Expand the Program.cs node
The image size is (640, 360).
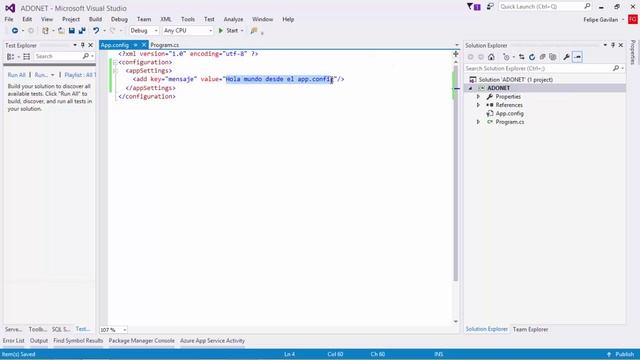(478, 122)
